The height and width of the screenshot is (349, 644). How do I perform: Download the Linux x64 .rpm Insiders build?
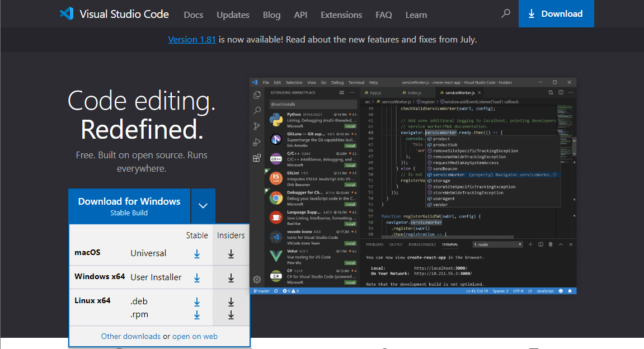coord(231,314)
